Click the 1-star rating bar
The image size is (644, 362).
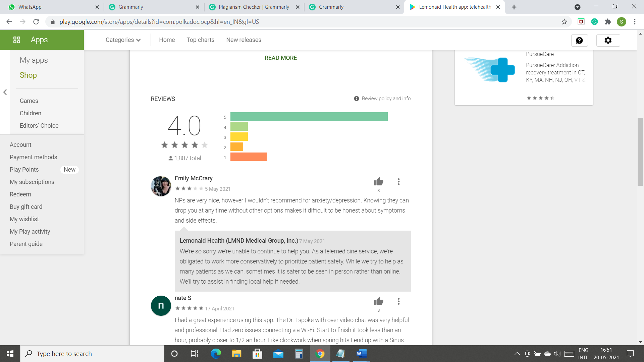coord(249,157)
